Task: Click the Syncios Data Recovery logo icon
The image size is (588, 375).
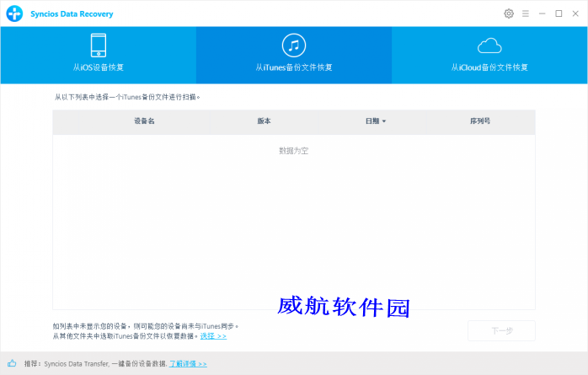Action: tap(14, 13)
